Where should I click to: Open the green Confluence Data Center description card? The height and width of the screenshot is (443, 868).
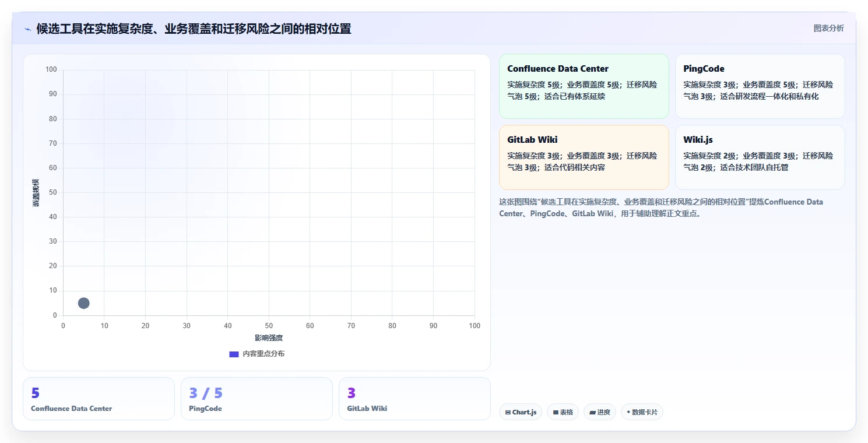[x=584, y=86]
